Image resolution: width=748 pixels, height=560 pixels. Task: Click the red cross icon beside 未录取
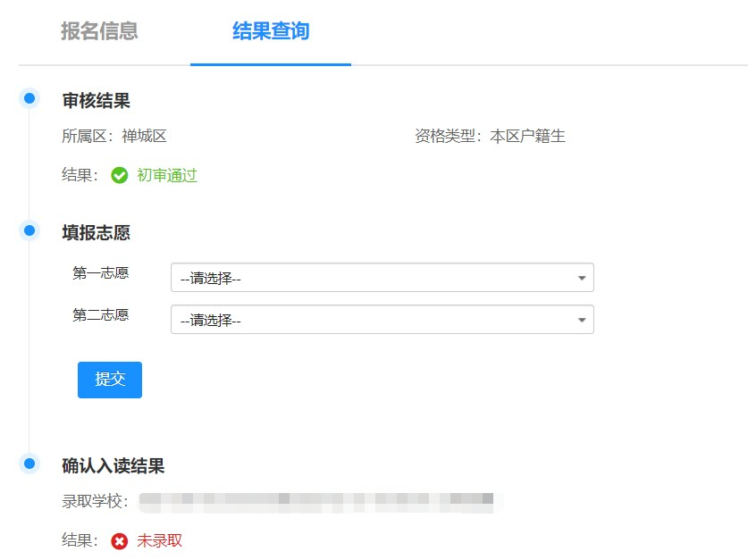tap(119, 541)
